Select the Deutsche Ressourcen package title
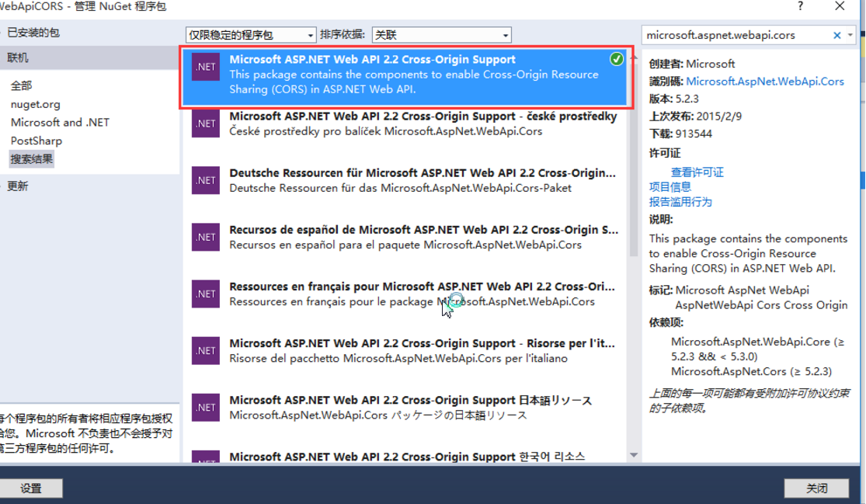 423,172
